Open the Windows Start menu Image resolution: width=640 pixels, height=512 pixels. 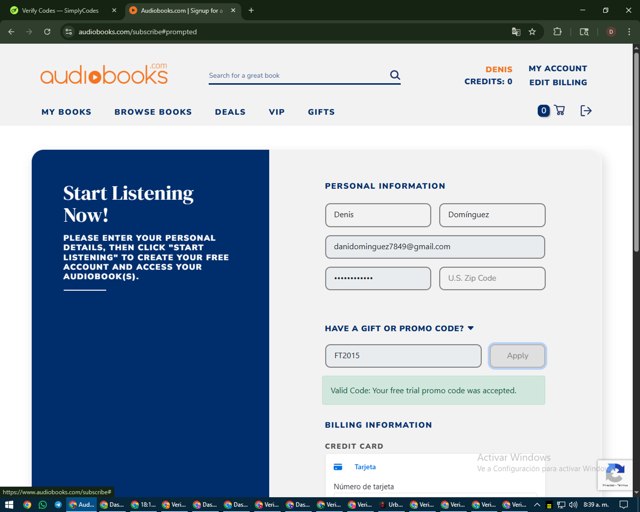9,505
